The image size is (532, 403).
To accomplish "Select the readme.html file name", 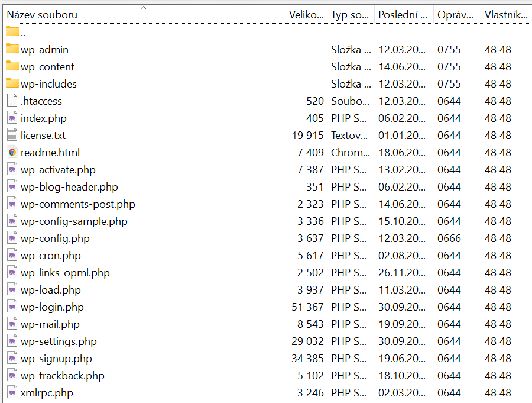I will (x=50, y=153).
